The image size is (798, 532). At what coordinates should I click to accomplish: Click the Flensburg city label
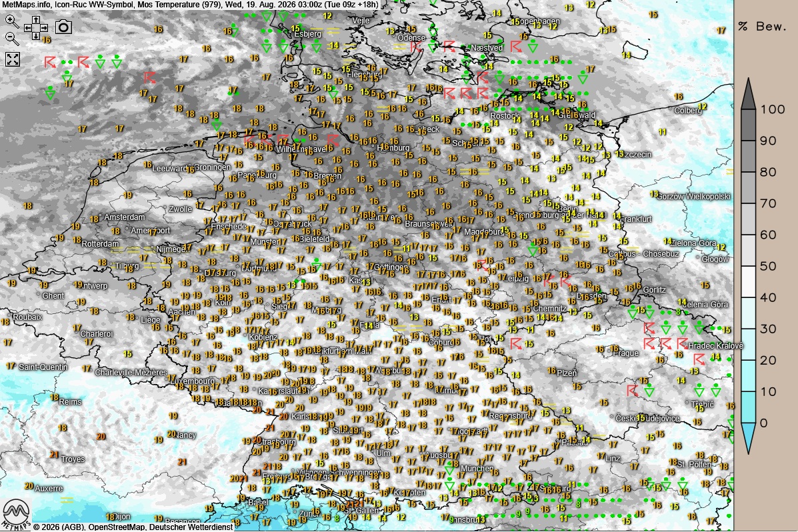(x=365, y=75)
